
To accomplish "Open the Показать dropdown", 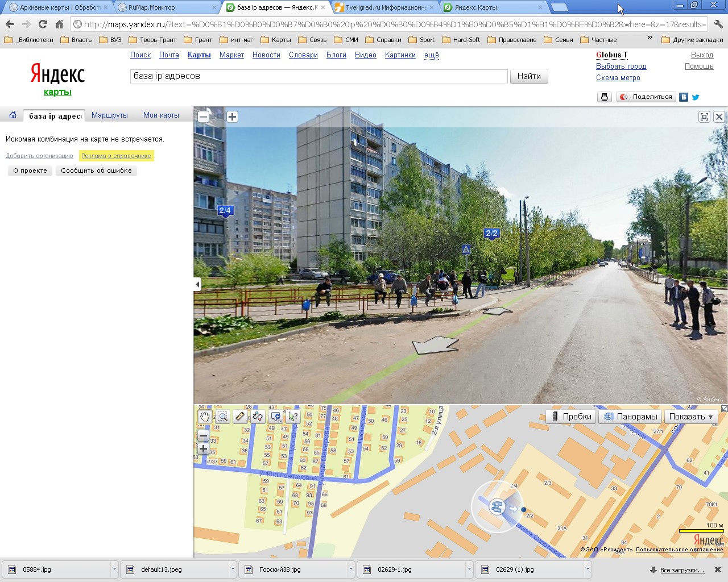I will [691, 417].
